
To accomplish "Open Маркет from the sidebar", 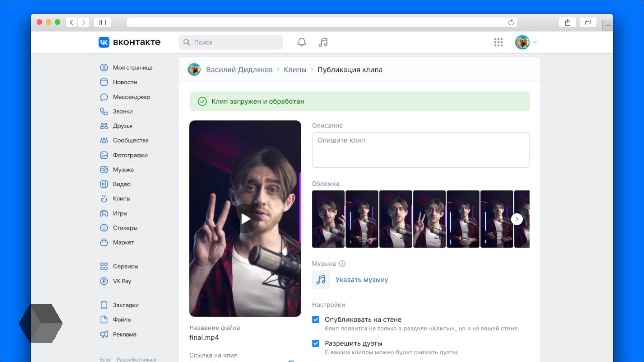I will click(123, 242).
